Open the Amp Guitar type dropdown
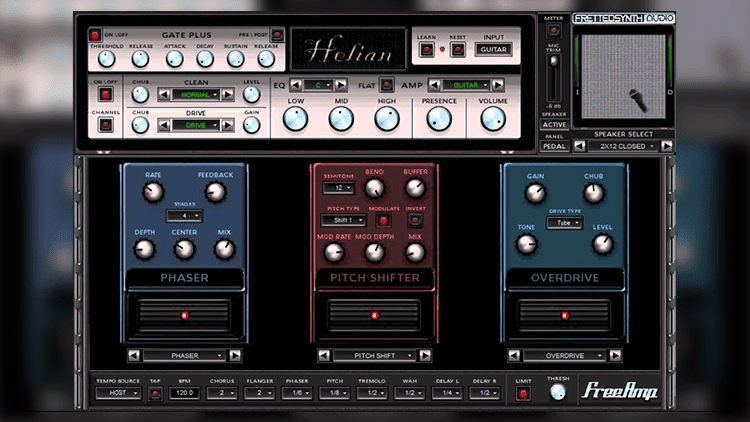 click(x=466, y=85)
